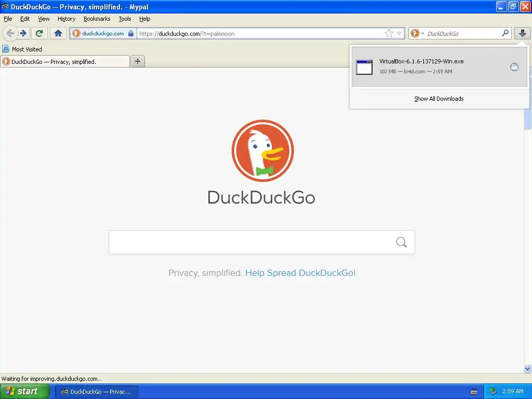This screenshot has width=532, height=399.
Task: Toggle the Downloads arrow toolbar button
Action: click(523, 33)
